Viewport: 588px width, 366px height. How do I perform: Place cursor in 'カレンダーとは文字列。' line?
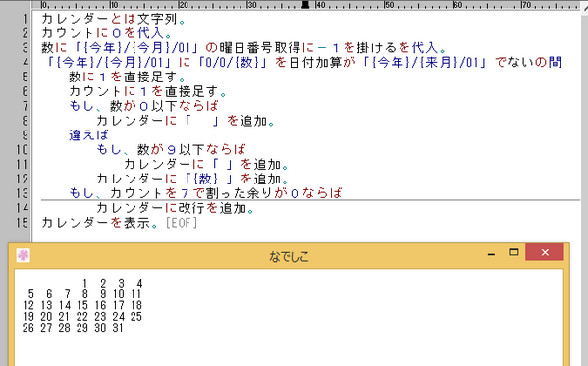(113, 19)
